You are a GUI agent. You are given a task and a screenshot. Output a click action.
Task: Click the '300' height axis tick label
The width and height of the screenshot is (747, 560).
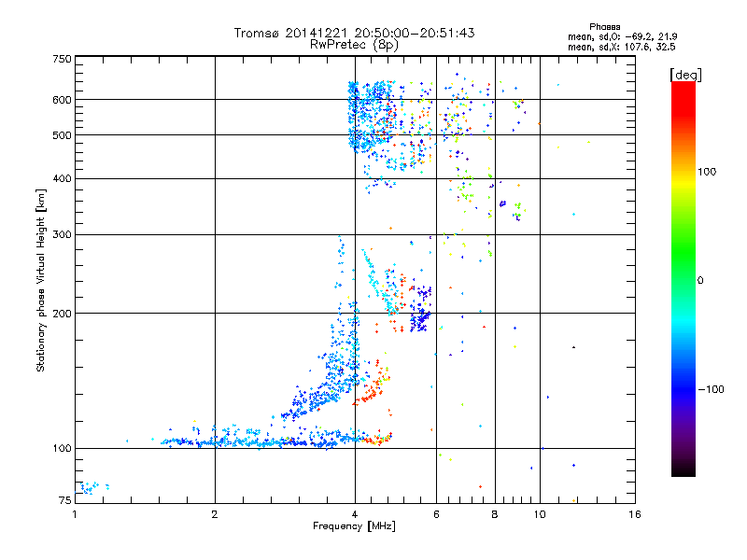tap(62, 234)
